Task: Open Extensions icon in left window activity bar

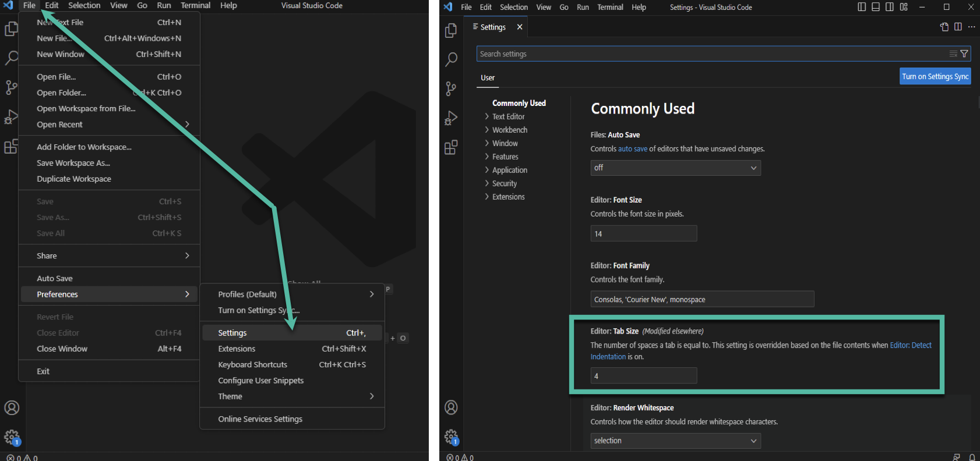Action: tap(11, 146)
